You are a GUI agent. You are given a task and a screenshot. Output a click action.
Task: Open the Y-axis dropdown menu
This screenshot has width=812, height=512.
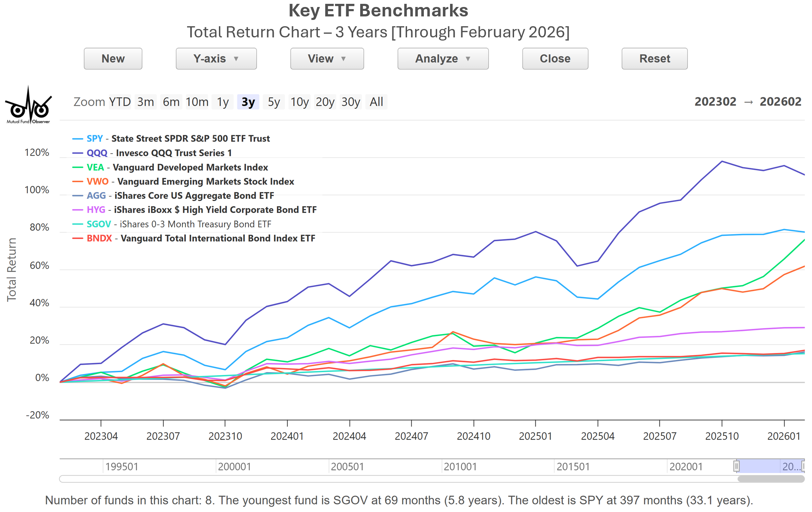point(216,59)
